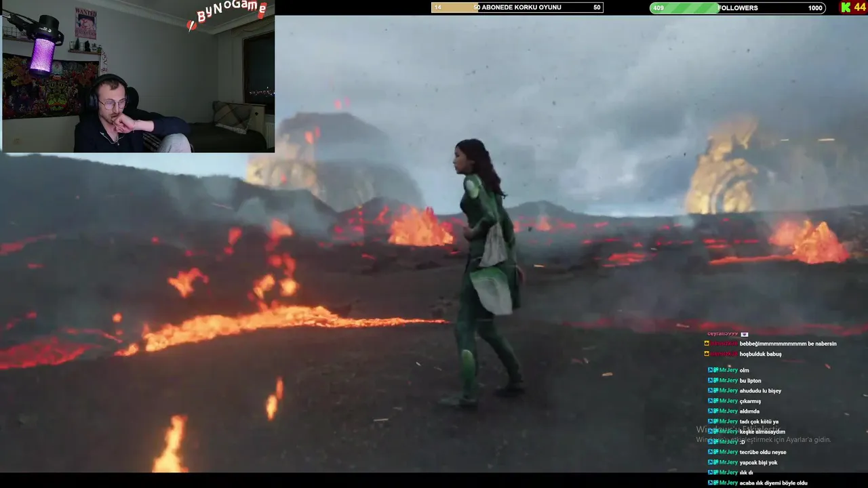868x488 pixels.
Task: Click MrJery username beside 'tadı çok kötü ya'
Action: (x=728, y=421)
